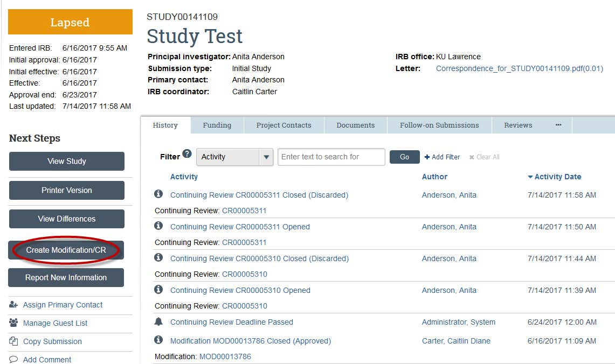Click in the filter search text field

(331, 157)
